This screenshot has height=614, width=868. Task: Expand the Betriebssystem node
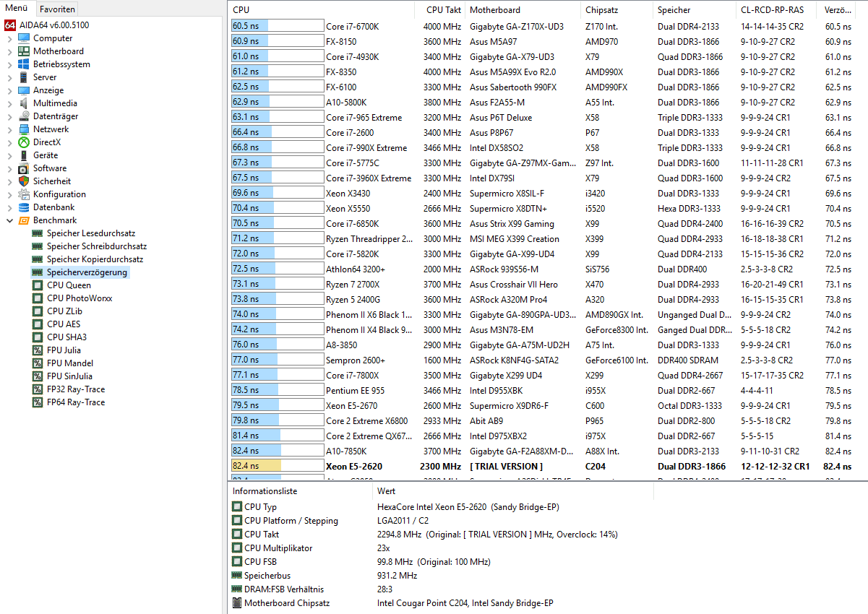pyautogui.click(x=9, y=64)
